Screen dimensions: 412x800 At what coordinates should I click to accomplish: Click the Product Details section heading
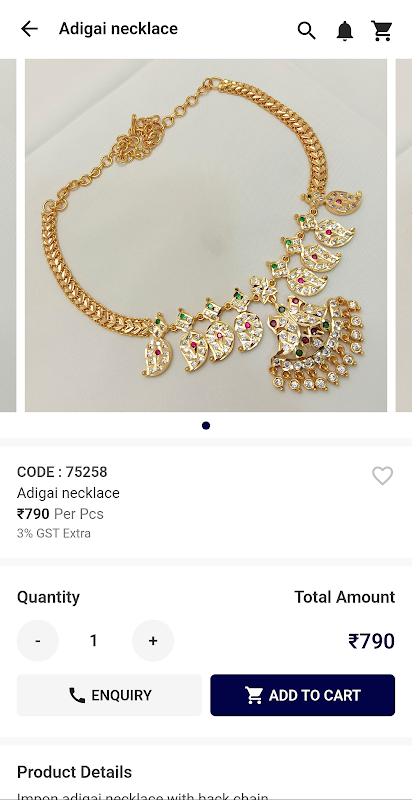(x=74, y=772)
